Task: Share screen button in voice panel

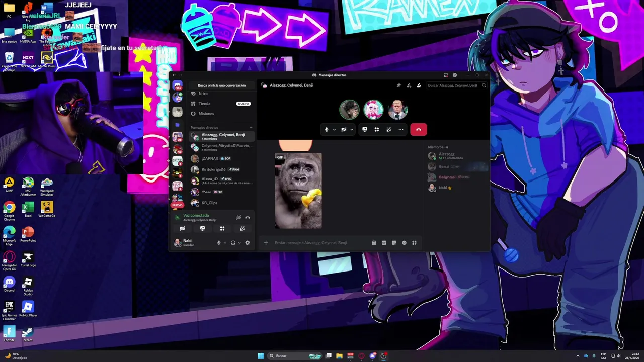Action: tap(202, 228)
